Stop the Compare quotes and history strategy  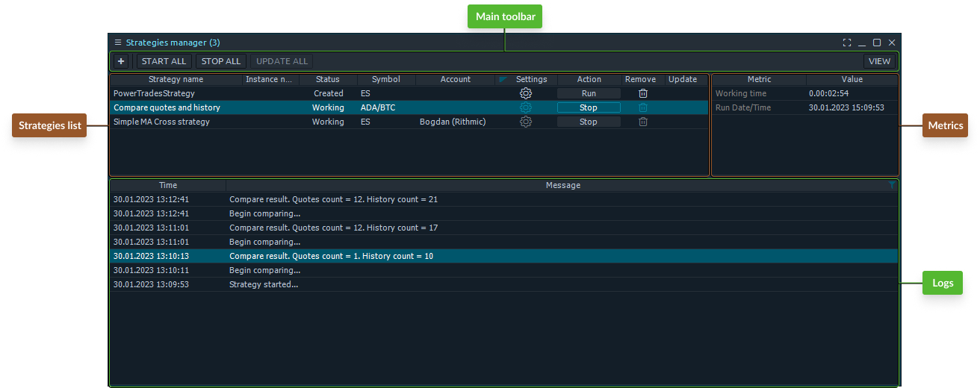pos(589,107)
